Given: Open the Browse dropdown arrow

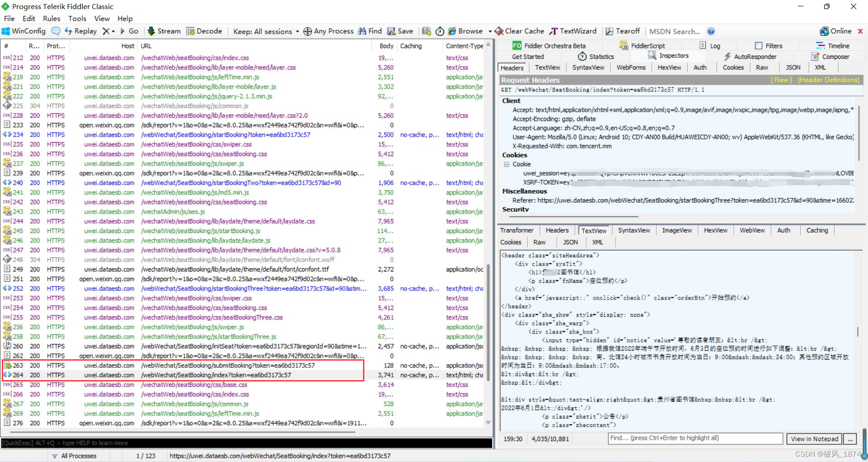Looking at the screenshot, I should pyautogui.click(x=490, y=32).
